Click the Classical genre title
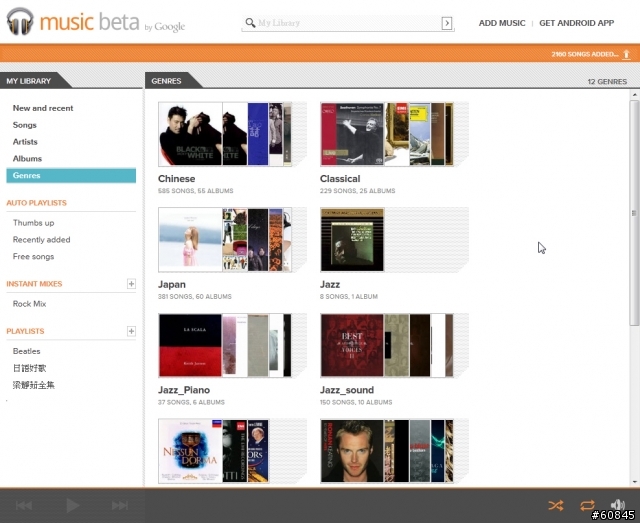The height and width of the screenshot is (523, 640). pyautogui.click(x=340, y=179)
